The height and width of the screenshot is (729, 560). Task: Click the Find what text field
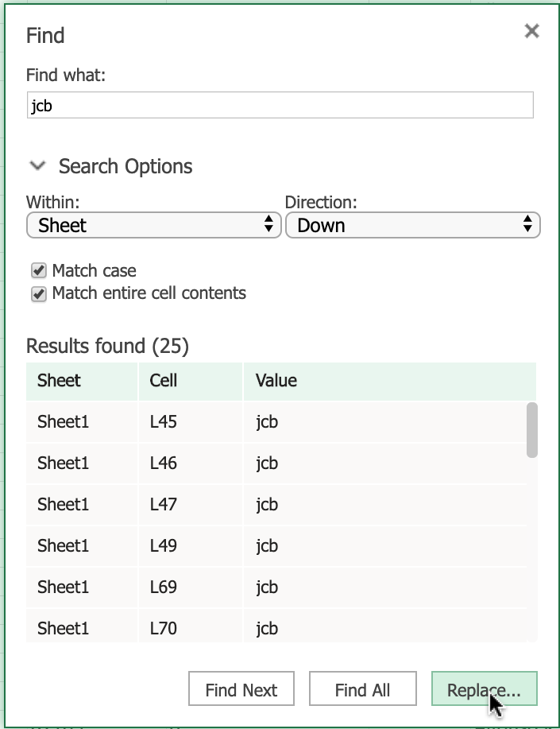[x=280, y=106]
